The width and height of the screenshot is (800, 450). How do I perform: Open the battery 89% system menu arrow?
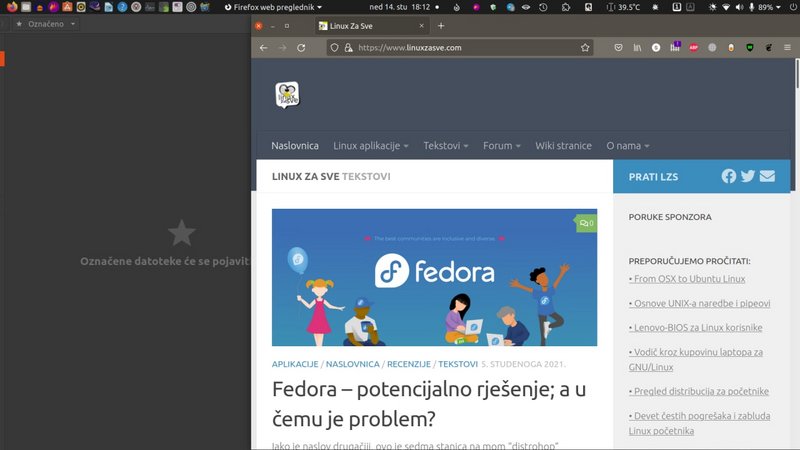coord(778,7)
